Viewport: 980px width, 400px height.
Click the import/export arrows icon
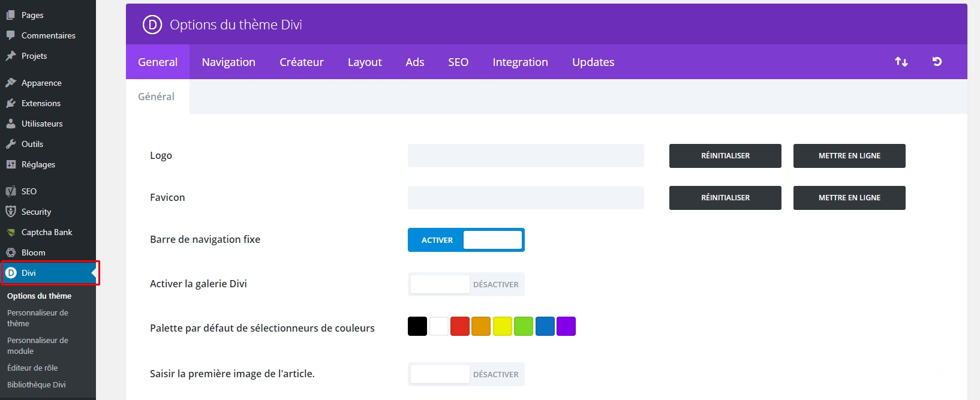tap(901, 62)
